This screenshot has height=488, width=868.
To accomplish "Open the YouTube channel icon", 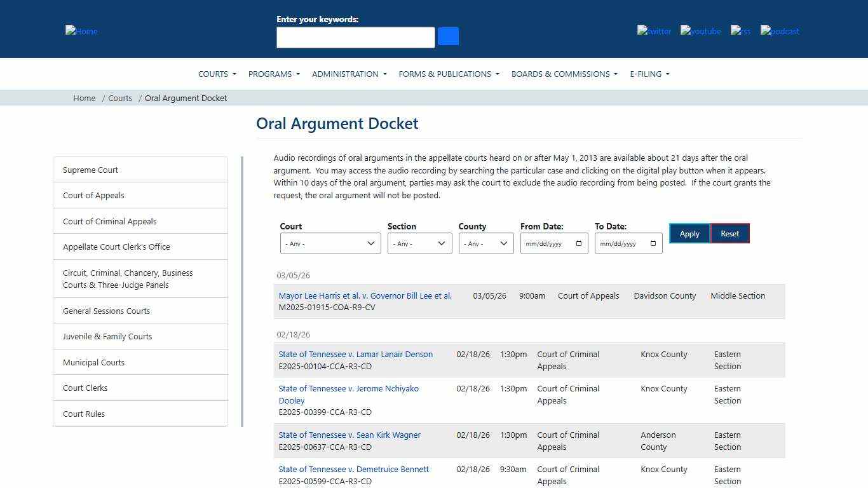I will pos(700,31).
